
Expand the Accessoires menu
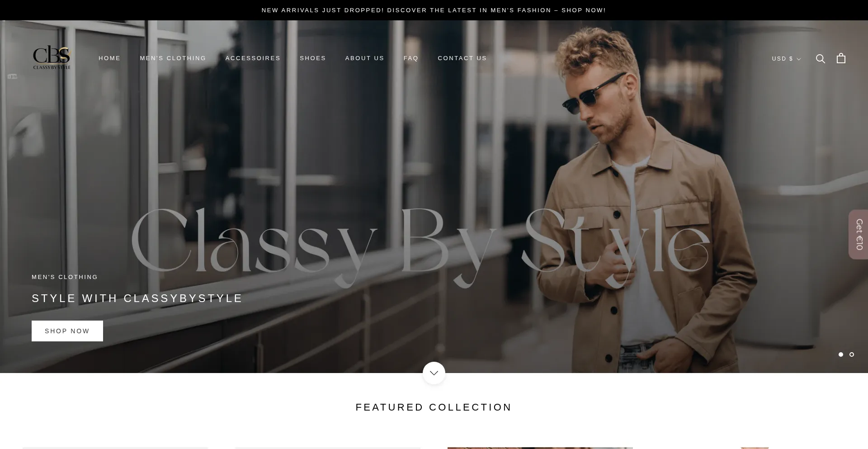click(x=253, y=58)
